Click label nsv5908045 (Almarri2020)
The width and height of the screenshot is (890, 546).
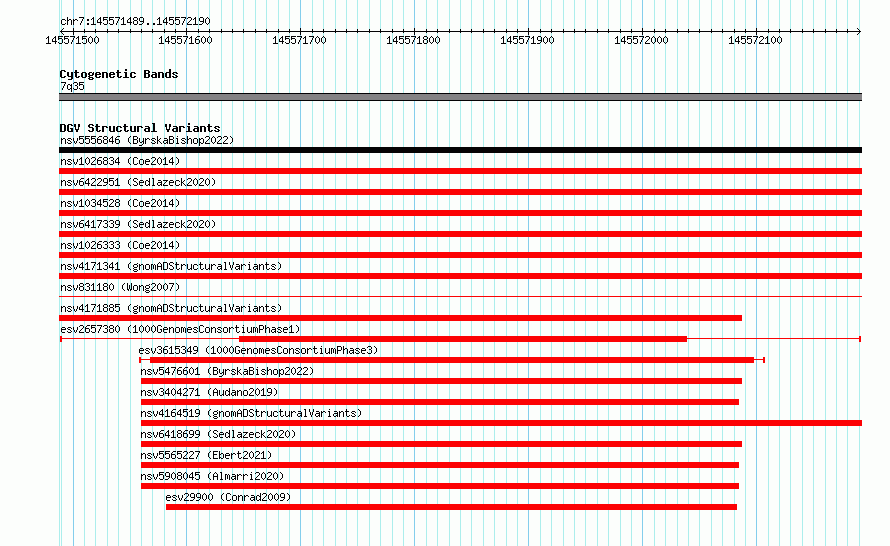coord(212,476)
